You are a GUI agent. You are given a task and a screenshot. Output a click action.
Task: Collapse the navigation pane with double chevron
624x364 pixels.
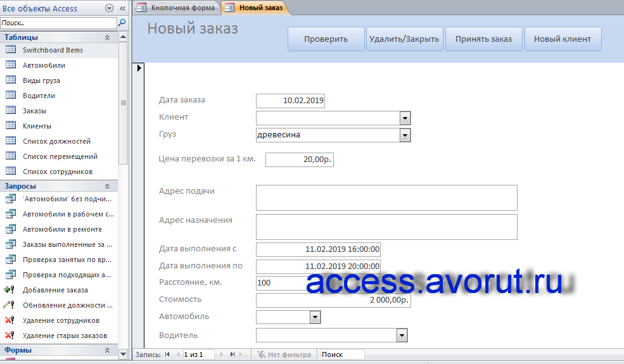click(122, 8)
